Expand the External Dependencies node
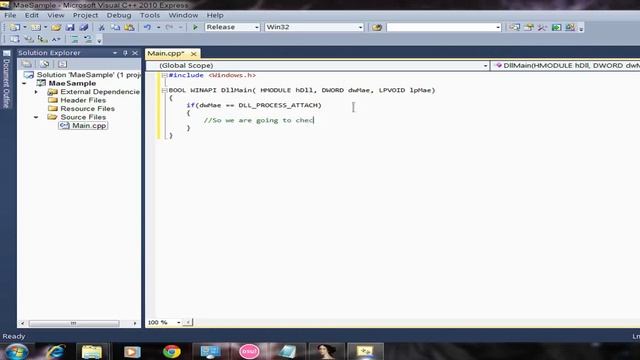This screenshot has width=640, height=360. pyautogui.click(x=36, y=92)
